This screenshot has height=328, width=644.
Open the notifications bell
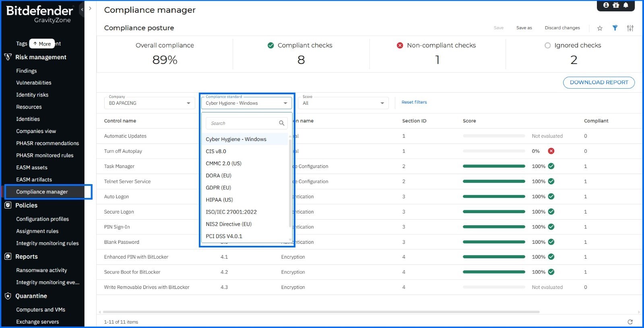(x=625, y=5)
